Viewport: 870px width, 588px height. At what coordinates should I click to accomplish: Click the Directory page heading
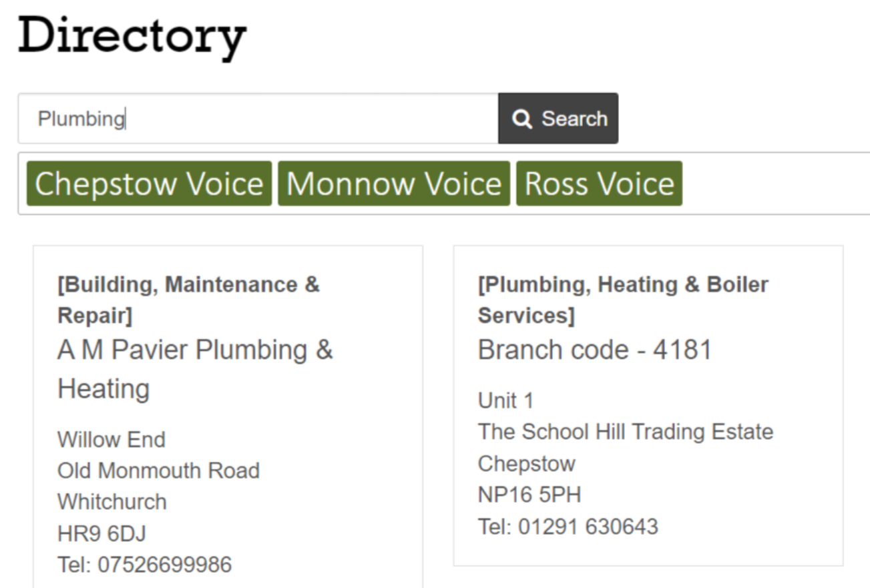132,36
